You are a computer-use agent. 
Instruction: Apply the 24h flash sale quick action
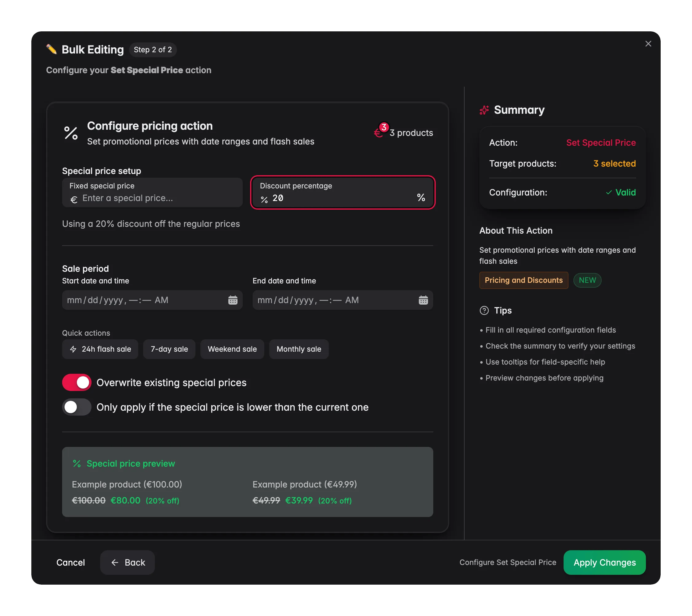[100, 349]
